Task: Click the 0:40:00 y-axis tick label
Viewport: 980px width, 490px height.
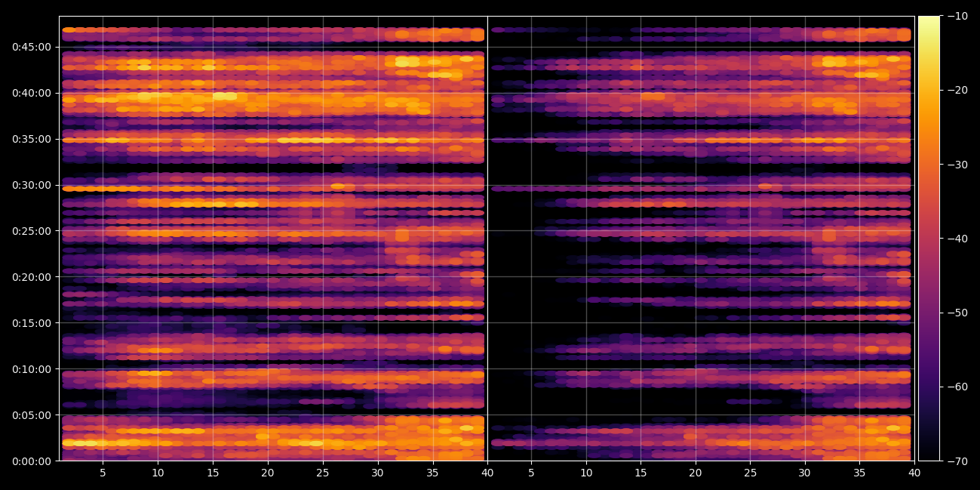Action: point(32,93)
